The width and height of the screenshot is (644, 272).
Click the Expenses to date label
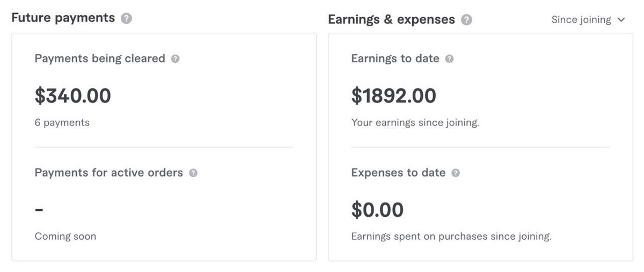tap(398, 173)
